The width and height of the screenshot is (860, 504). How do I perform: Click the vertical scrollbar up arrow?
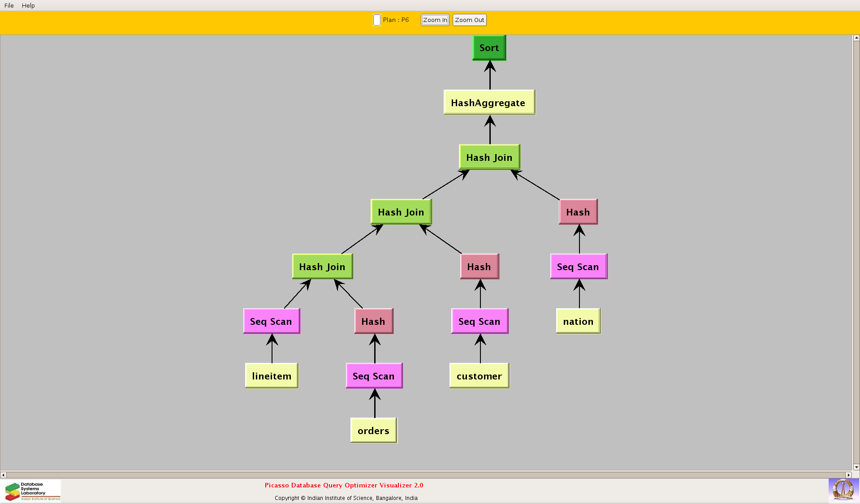tap(856, 38)
